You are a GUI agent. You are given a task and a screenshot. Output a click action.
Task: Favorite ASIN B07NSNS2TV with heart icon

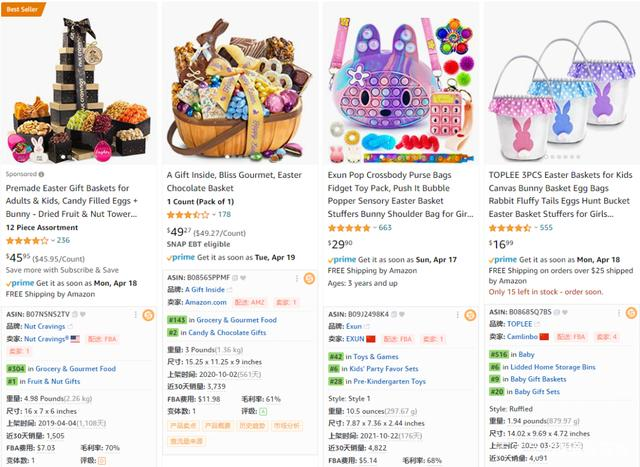(x=83, y=314)
